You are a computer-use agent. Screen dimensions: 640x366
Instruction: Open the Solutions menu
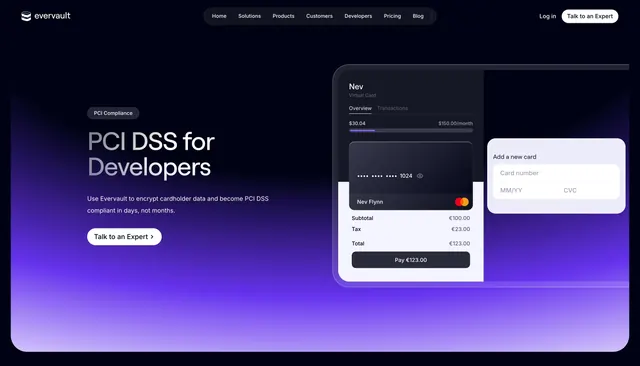point(249,16)
